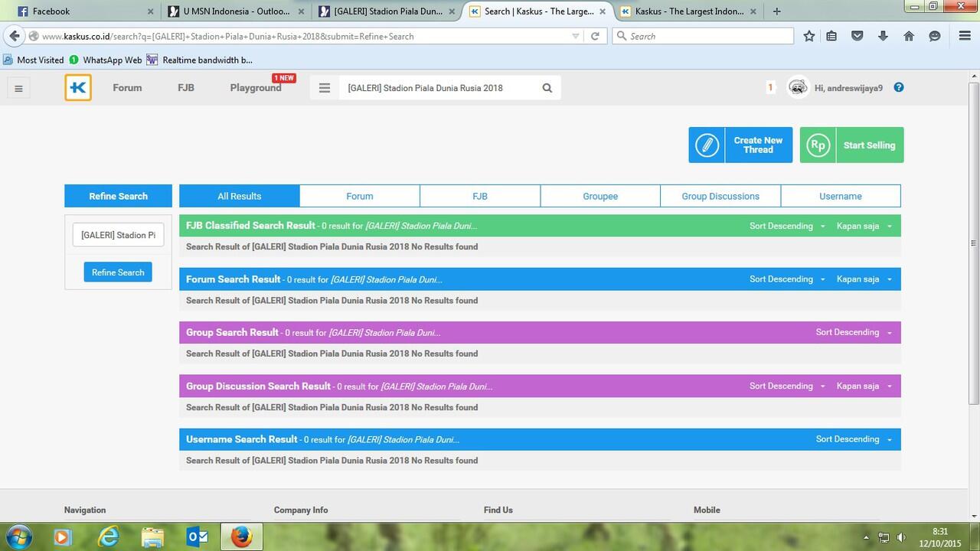Image resolution: width=980 pixels, height=551 pixels.
Task: Open Group Discussion Sort Descending dropdown
Action: click(x=787, y=386)
